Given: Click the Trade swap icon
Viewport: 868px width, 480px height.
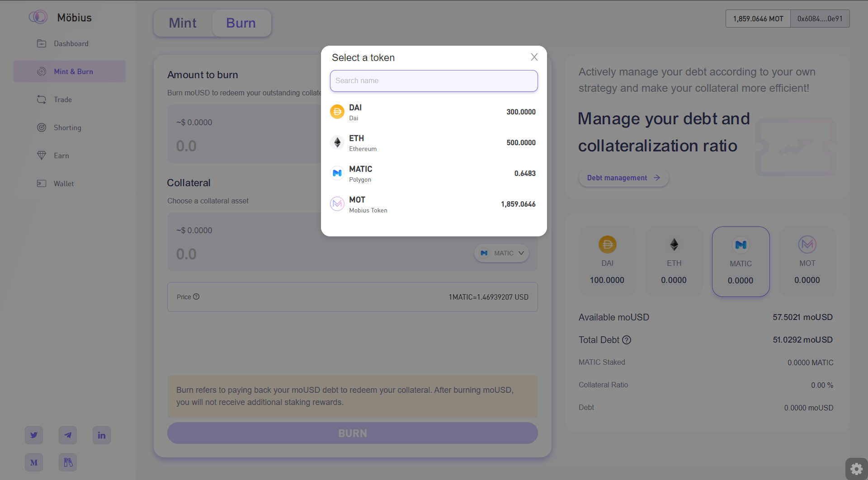Looking at the screenshot, I should tap(42, 99).
